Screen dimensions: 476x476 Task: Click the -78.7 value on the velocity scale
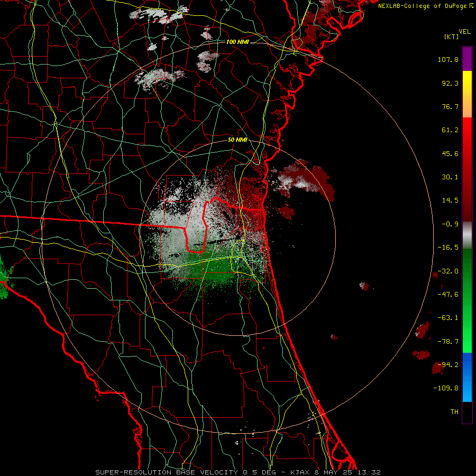click(448, 342)
